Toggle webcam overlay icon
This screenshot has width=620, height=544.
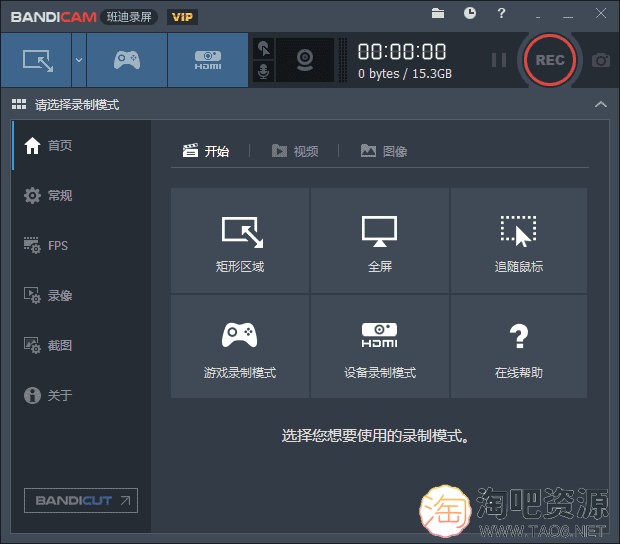pyautogui.click(x=305, y=60)
